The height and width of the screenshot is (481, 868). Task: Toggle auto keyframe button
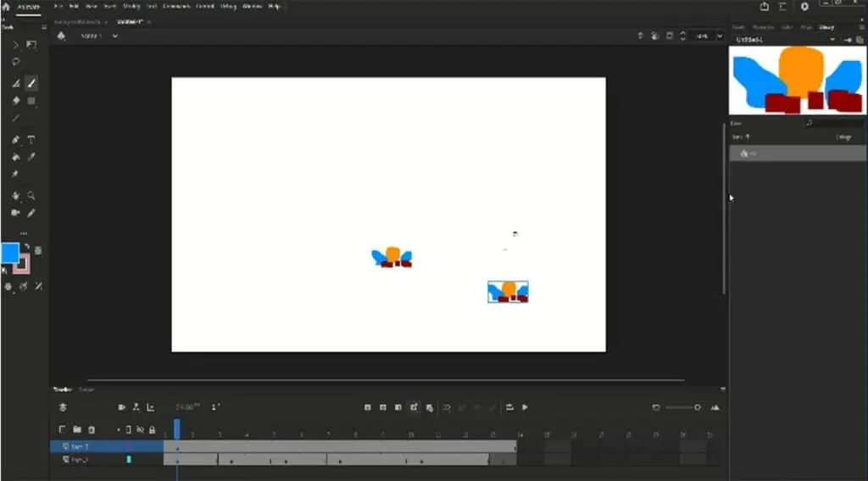[414, 407]
